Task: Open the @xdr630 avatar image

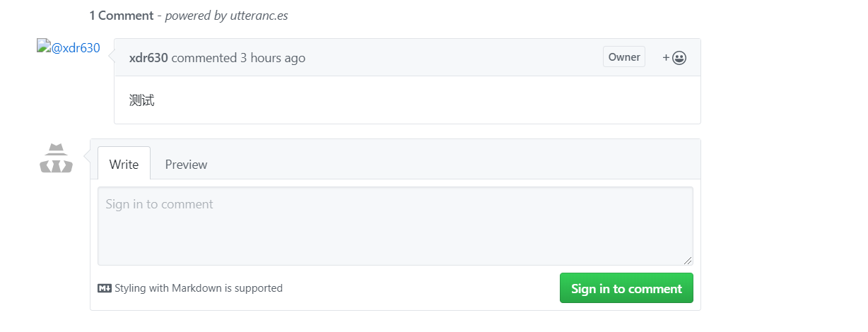Action: (69, 47)
